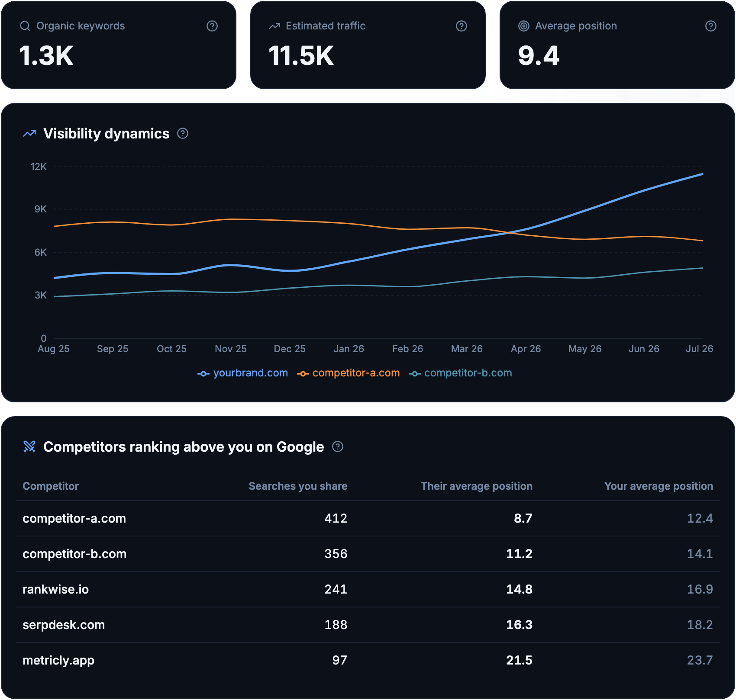Click the Apr 26 axis label
Viewport: 736px width, 700px height.
526,349
